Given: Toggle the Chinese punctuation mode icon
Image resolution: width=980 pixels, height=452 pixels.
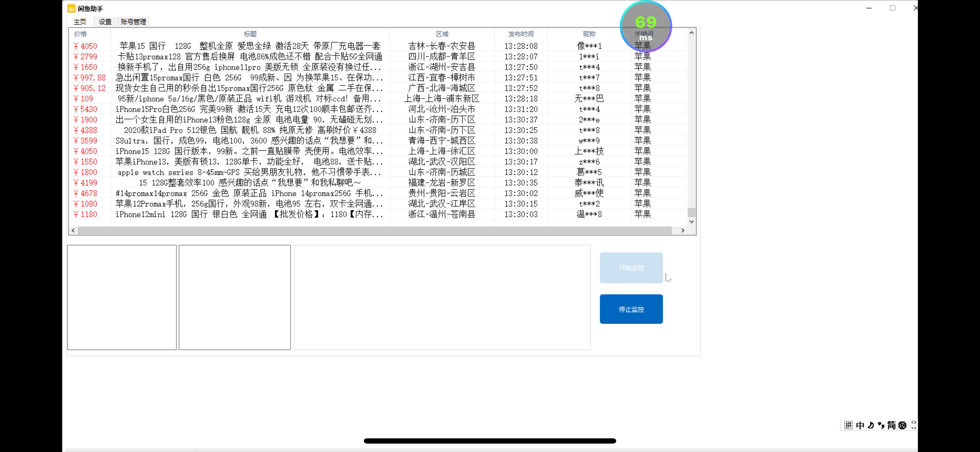Looking at the screenshot, I should 881,425.
